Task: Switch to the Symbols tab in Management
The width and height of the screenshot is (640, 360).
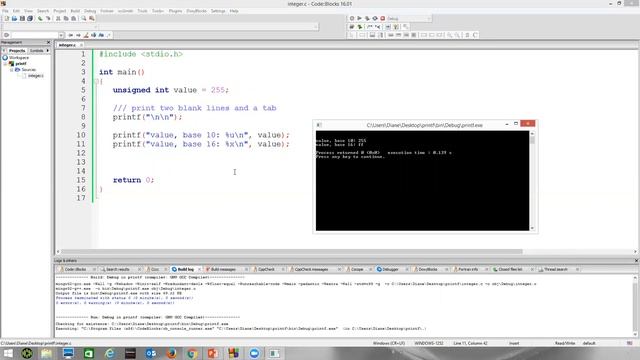Action: [36, 51]
